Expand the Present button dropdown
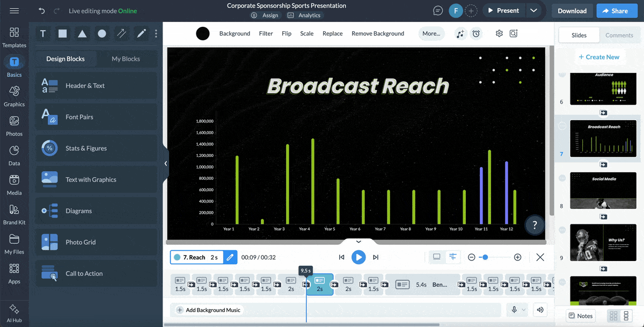644x327 pixels. point(534,10)
